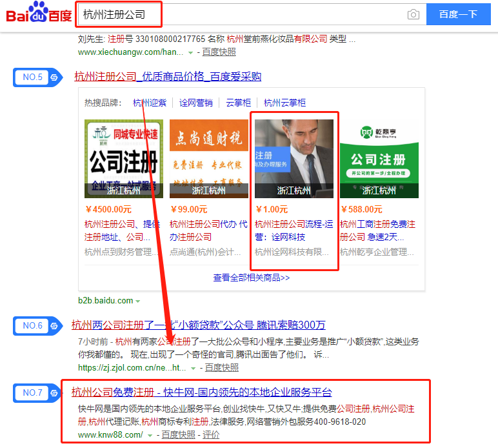Click the Baidu logo
The width and height of the screenshot is (498, 448).
point(39,13)
